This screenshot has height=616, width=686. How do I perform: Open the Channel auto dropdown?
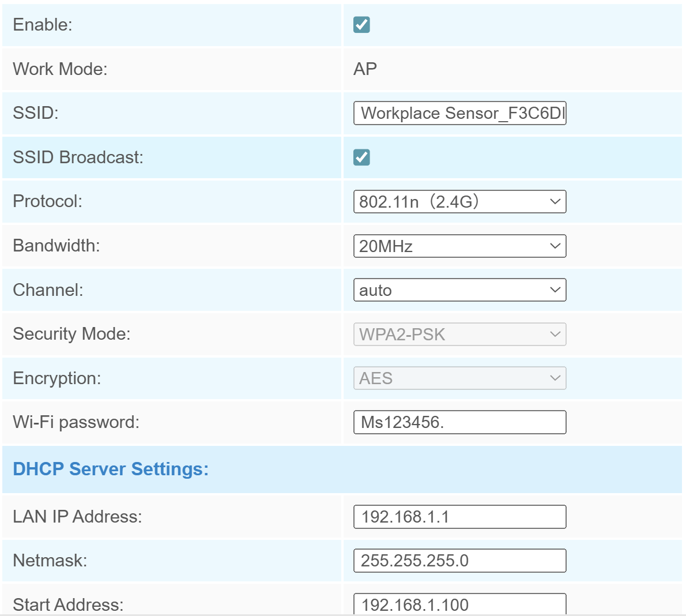tap(459, 290)
